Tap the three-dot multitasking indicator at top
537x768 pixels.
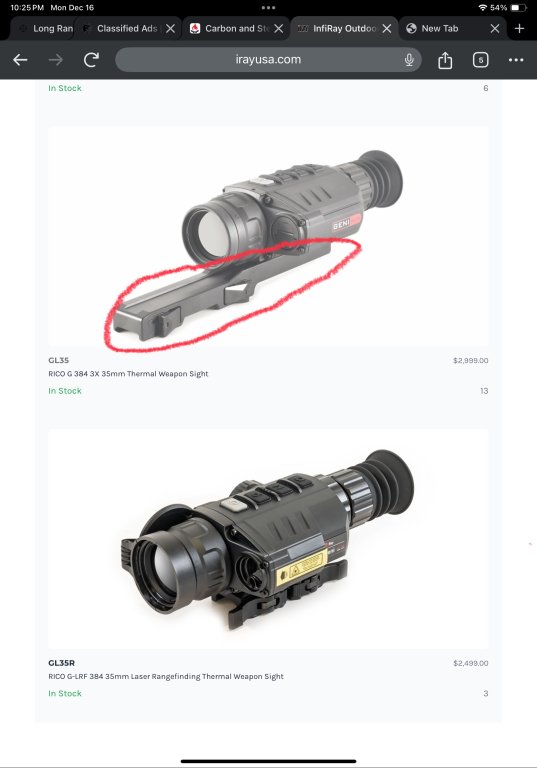pyautogui.click(x=268, y=7)
